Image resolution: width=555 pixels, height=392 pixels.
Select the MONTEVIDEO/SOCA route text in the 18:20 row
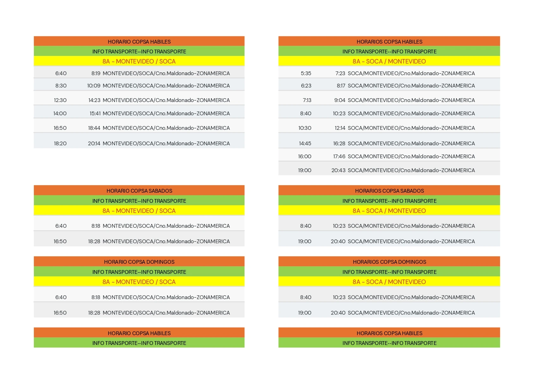point(166,143)
